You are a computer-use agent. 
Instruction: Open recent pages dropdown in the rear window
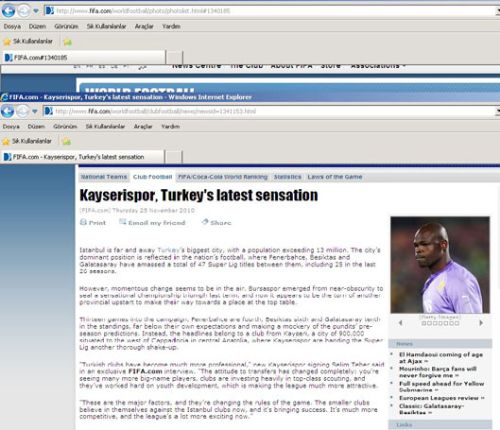pos(36,11)
